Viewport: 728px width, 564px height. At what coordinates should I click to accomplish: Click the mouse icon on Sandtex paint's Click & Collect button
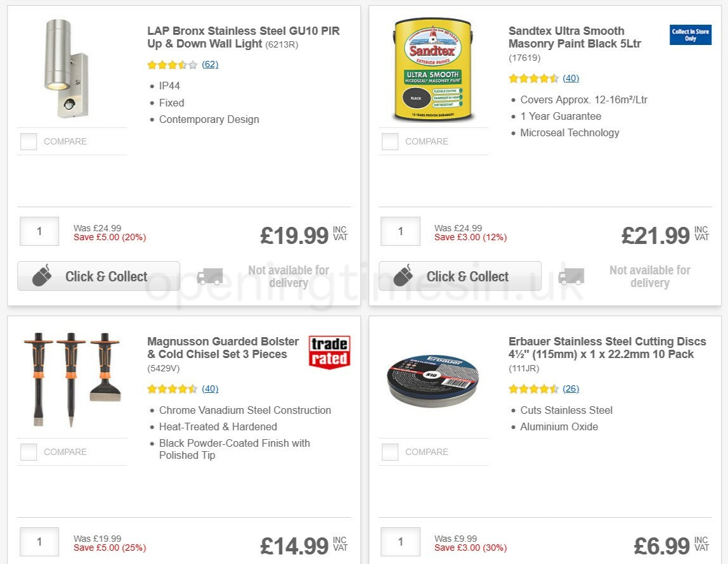[x=405, y=276]
